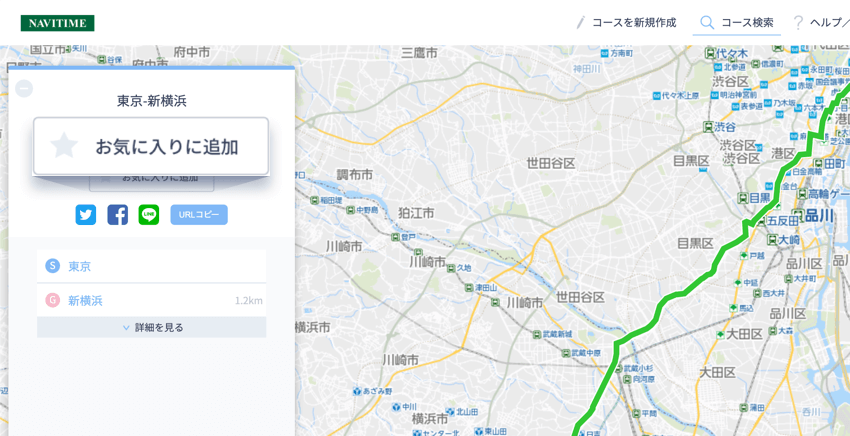
Task: Expand 詳細を見る details
Action: point(151,328)
